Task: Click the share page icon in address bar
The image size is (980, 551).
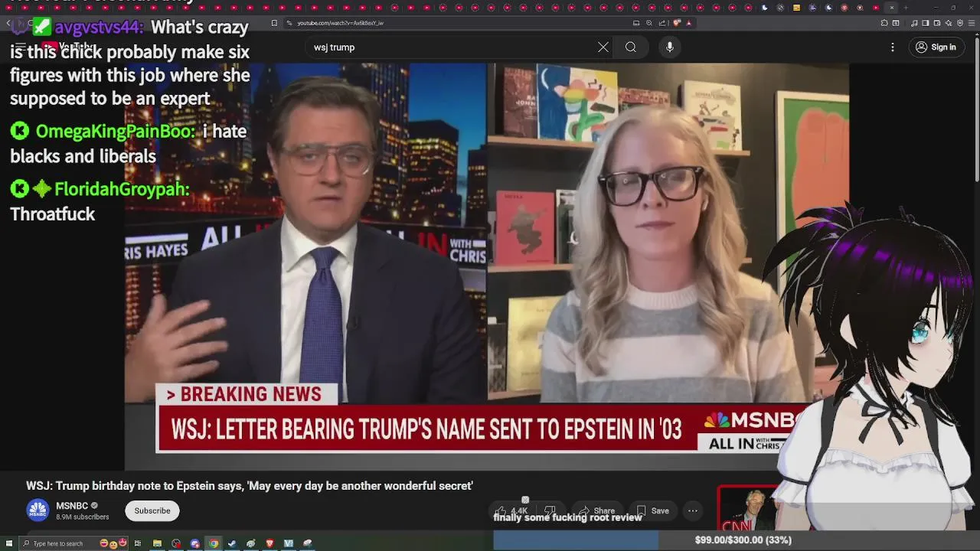Action: tap(662, 23)
